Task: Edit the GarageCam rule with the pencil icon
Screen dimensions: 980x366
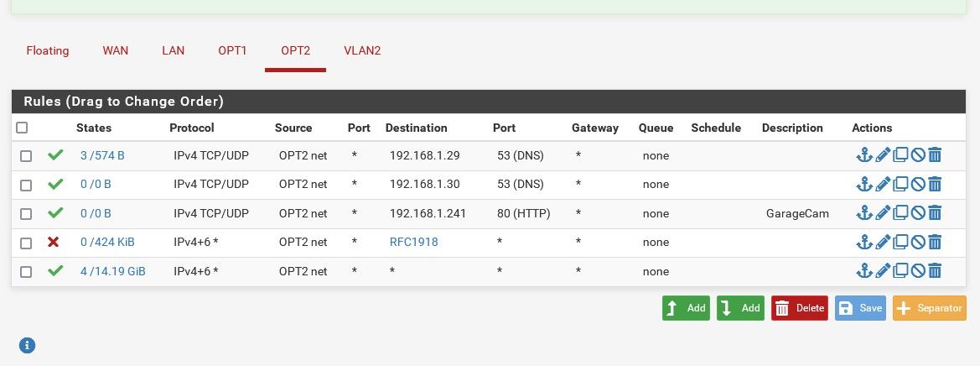Action: click(x=883, y=212)
